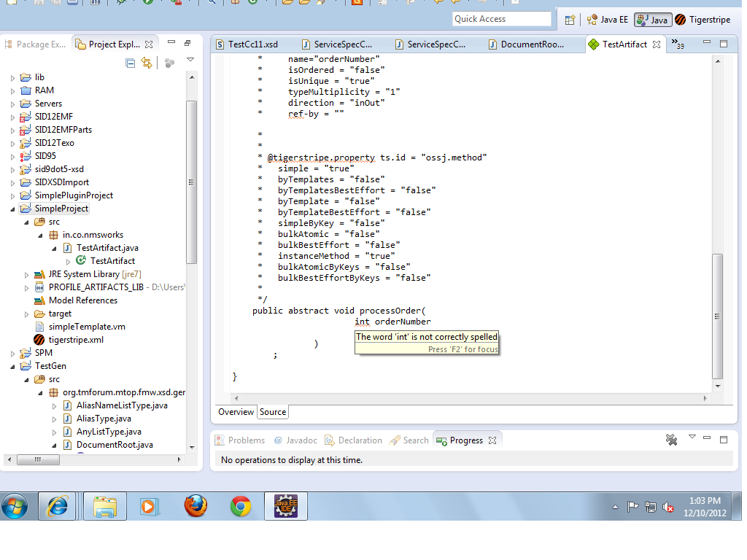Click the Project Explorer horizontal scrollbar thumb
The image size is (747, 560).
click(x=38, y=459)
